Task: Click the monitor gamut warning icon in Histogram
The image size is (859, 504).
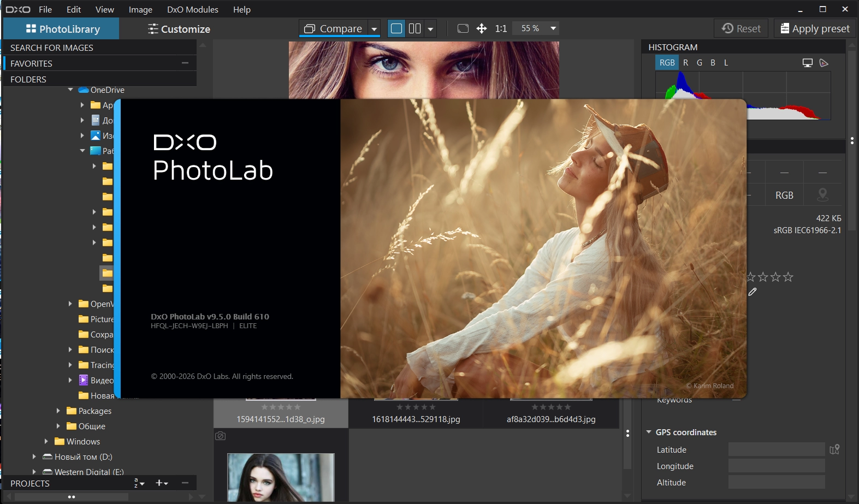Action: (808, 63)
